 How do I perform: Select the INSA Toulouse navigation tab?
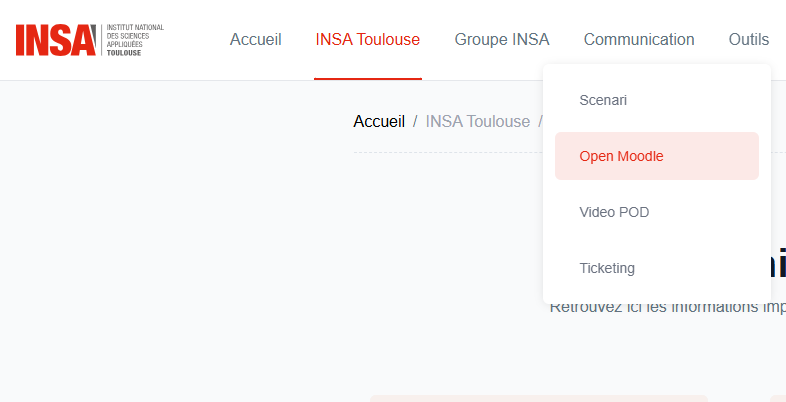click(x=367, y=40)
